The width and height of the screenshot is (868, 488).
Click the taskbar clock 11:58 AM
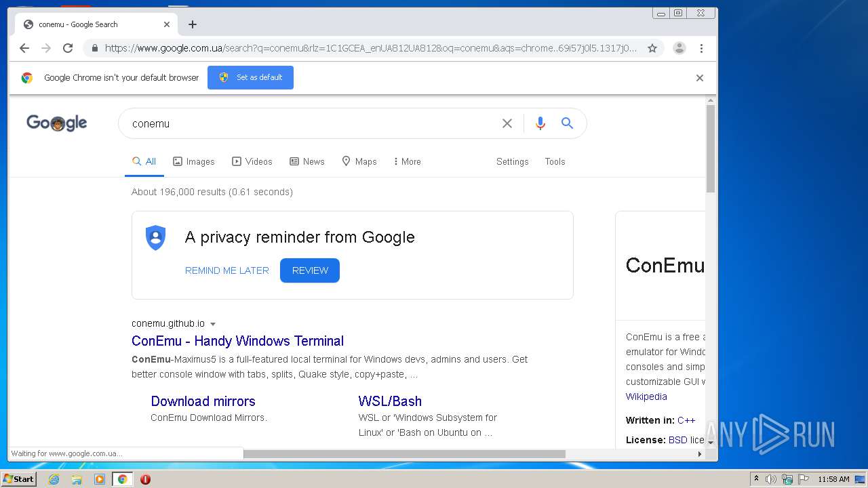833,479
